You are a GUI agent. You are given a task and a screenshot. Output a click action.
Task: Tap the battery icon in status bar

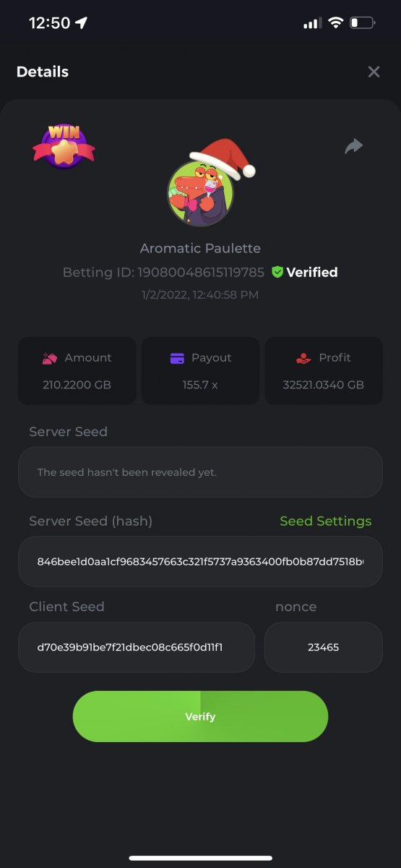(x=363, y=23)
